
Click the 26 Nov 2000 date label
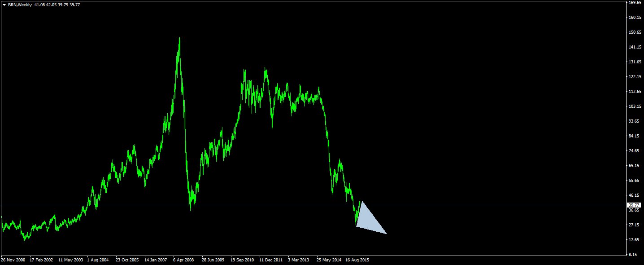(13, 260)
